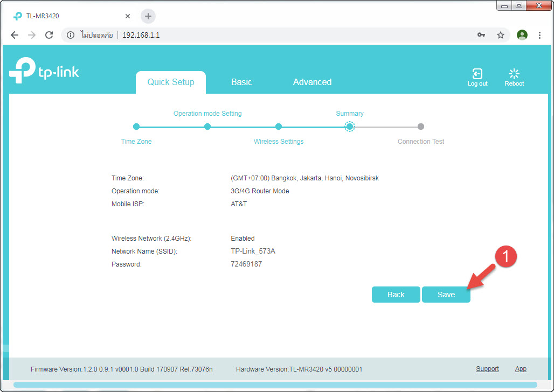Click the Connection Test step label
This screenshot has width=554, height=392.
[421, 141]
